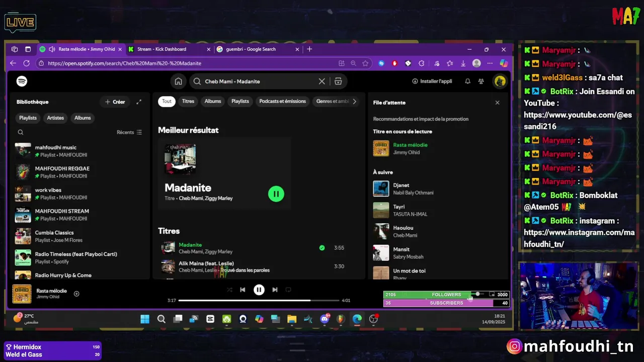Seek in the song progress bar
Screen dimensions: 644x362
pos(259,301)
